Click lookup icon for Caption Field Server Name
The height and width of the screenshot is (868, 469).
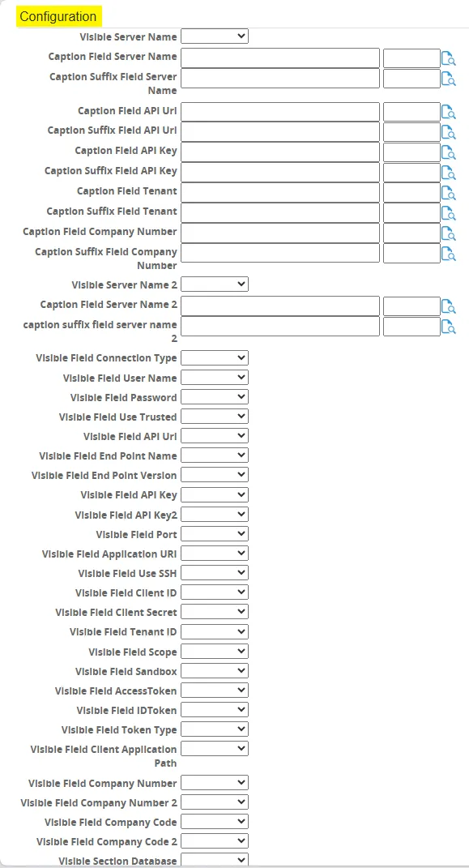(448, 58)
